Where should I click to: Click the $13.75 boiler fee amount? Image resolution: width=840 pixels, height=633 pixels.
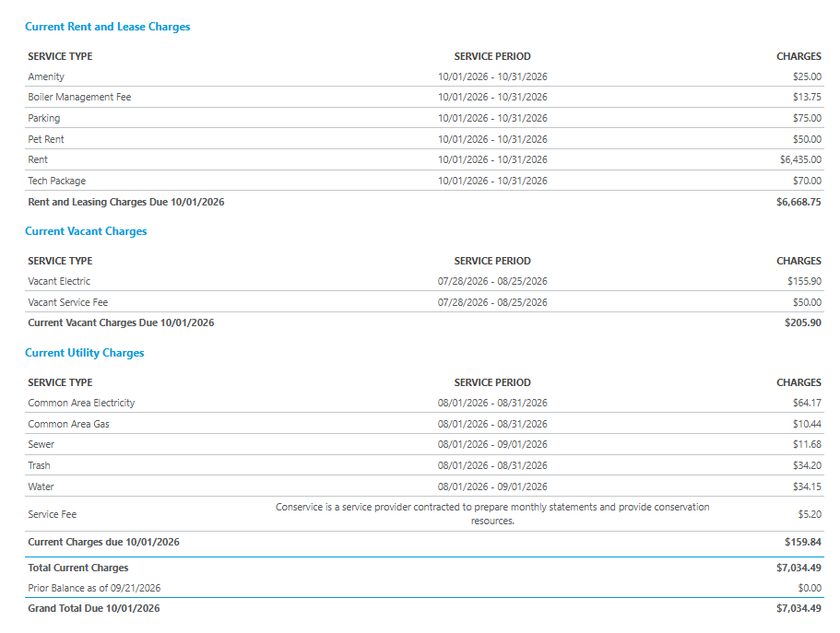point(807,97)
